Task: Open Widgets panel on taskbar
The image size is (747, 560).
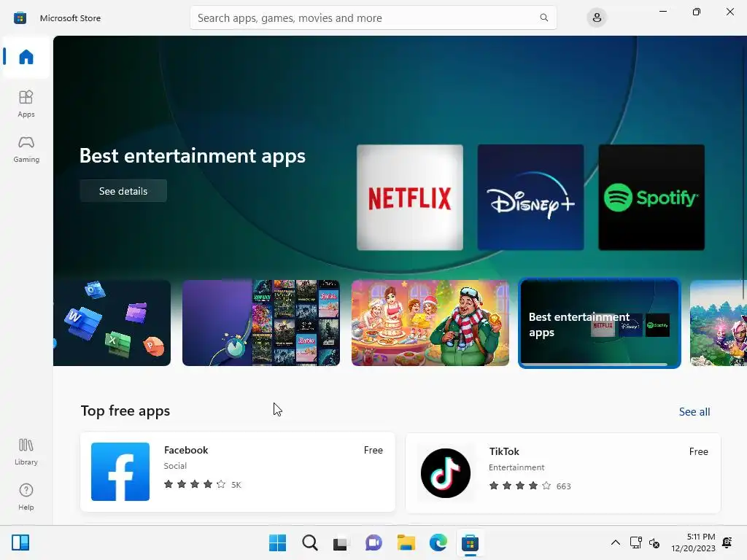Action: [x=20, y=542]
